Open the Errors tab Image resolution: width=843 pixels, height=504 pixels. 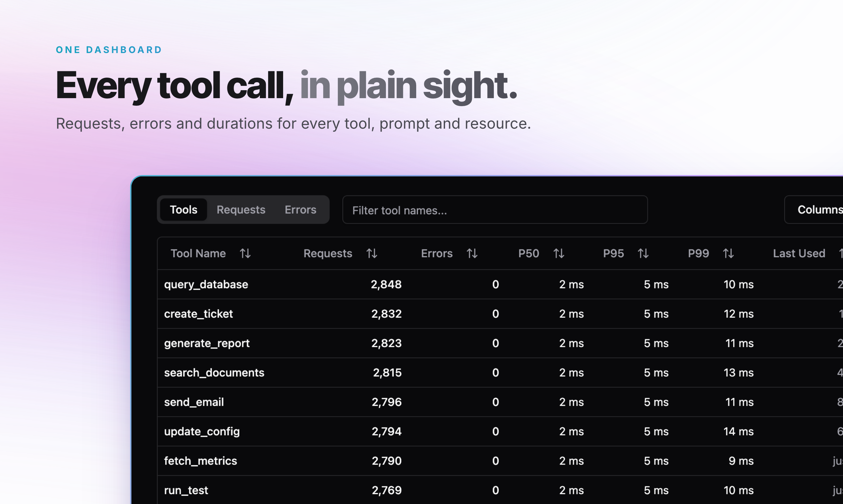point(300,210)
